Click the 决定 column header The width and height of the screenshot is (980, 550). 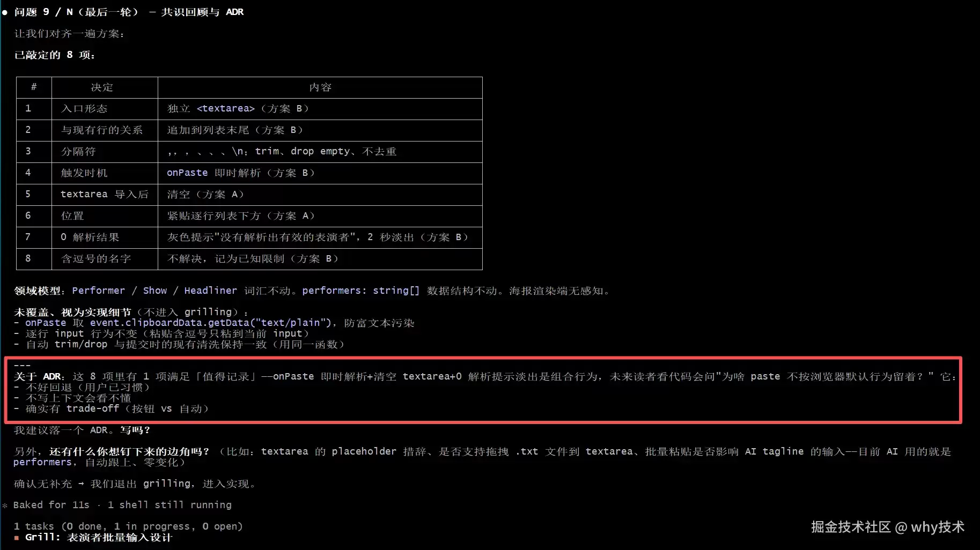tap(102, 87)
